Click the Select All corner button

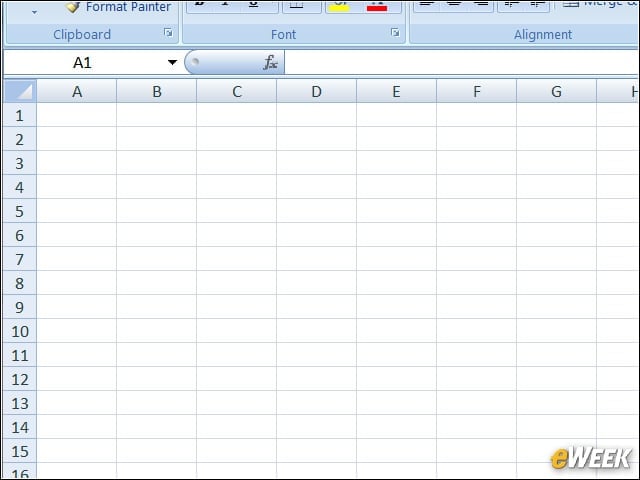(x=20, y=91)
